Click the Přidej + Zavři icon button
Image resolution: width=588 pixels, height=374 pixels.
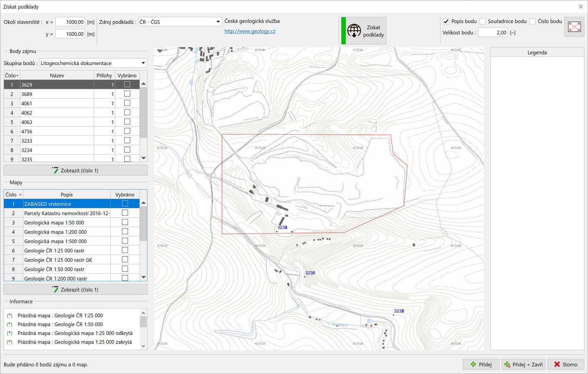click(507, 364)
